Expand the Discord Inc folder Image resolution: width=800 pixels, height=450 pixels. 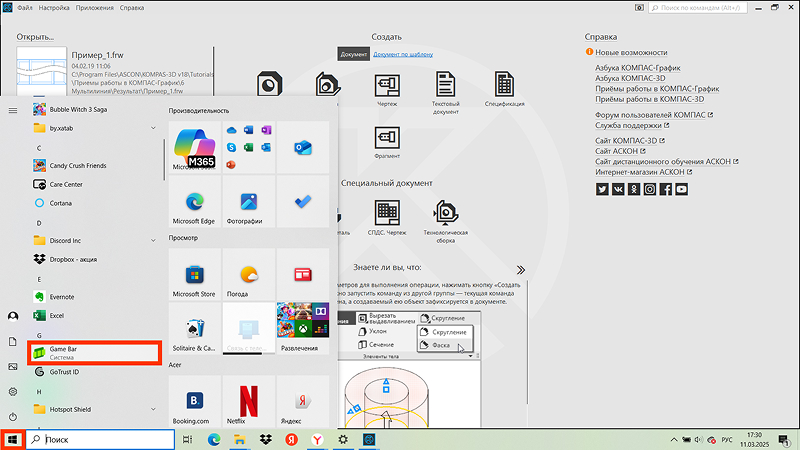click(x=153, y=240)
